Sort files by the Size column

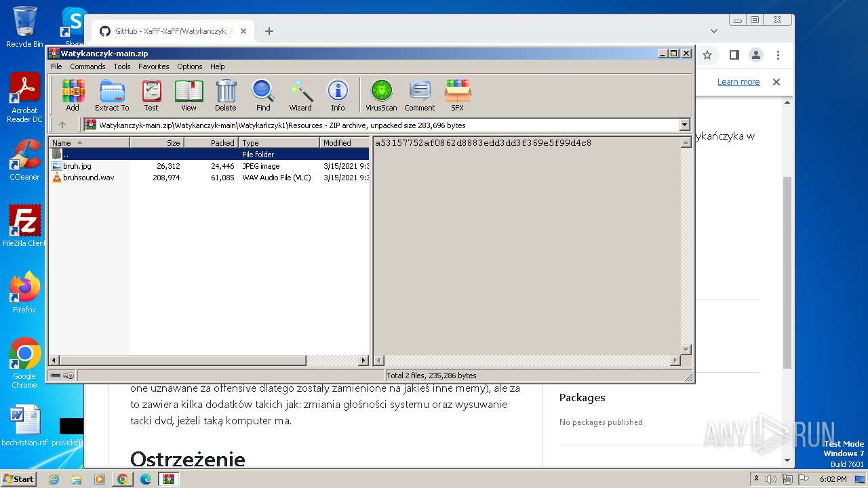[157, 143]
